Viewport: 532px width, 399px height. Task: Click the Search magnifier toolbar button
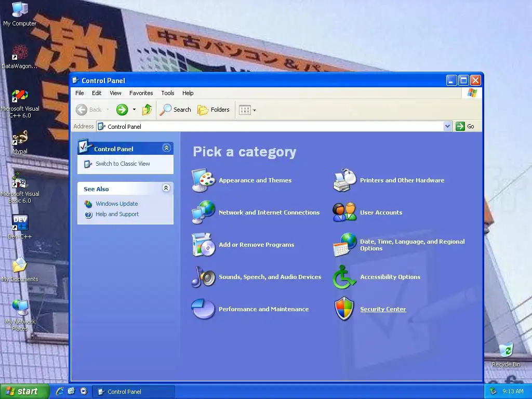click(176, 110)
